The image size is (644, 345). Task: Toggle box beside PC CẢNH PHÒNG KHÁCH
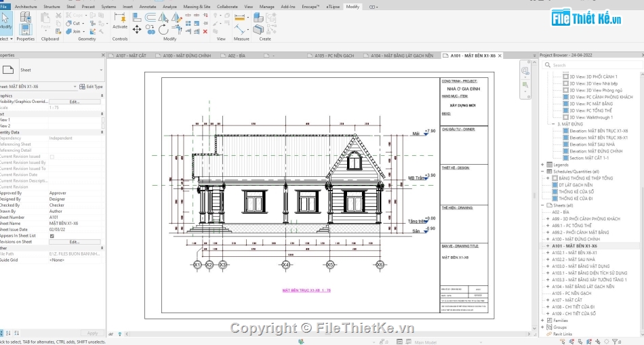pyautogui.click(x=565, y=97)
